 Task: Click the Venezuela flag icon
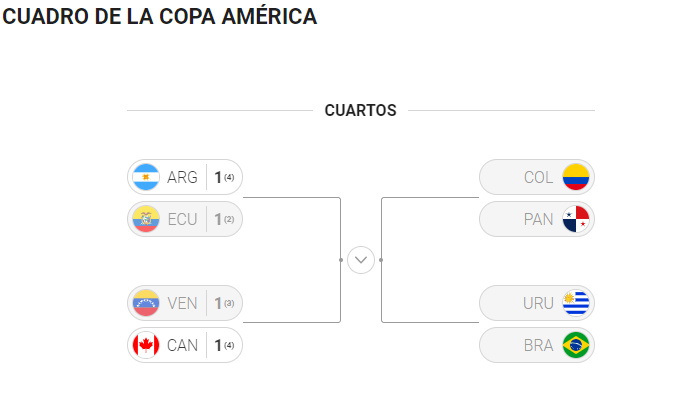click(146, 303)
